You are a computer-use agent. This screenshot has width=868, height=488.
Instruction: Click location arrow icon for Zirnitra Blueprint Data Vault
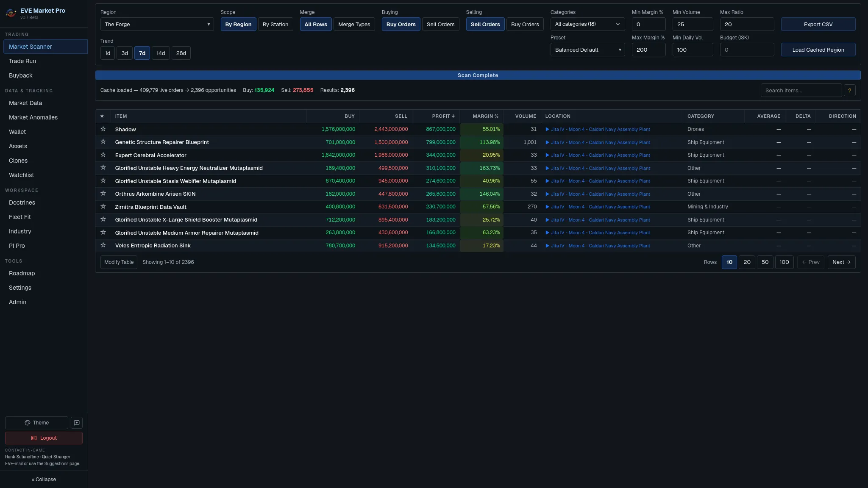(x=547, y=207)
